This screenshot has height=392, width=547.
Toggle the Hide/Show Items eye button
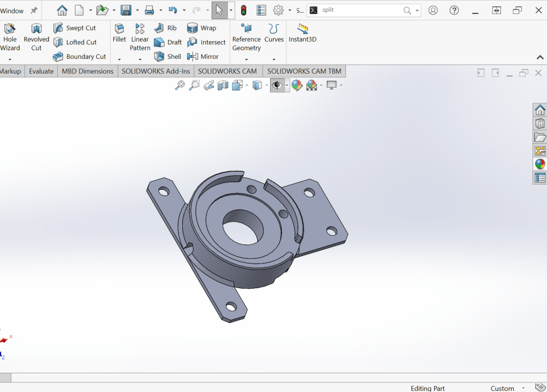pos(277,85)
